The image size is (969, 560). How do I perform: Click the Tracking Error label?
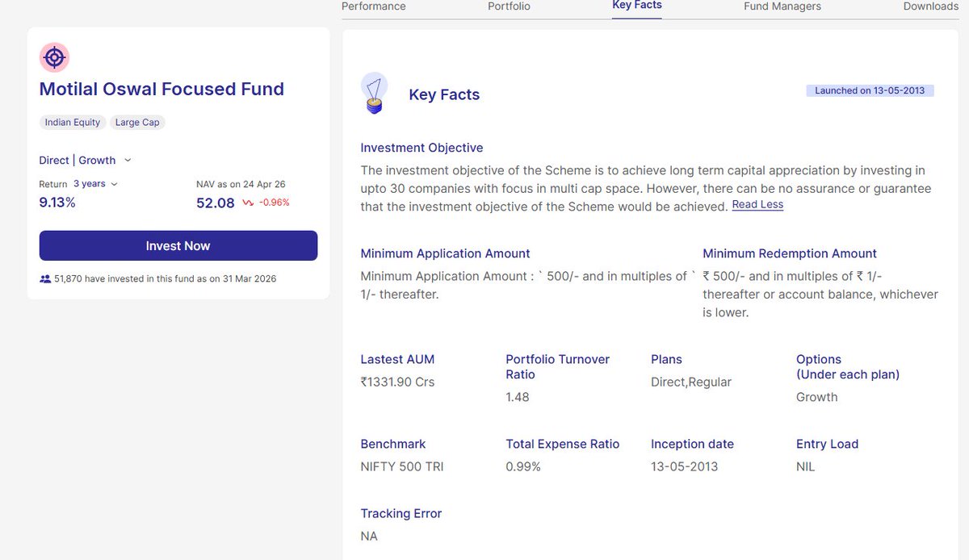click(x=401, y=513)
